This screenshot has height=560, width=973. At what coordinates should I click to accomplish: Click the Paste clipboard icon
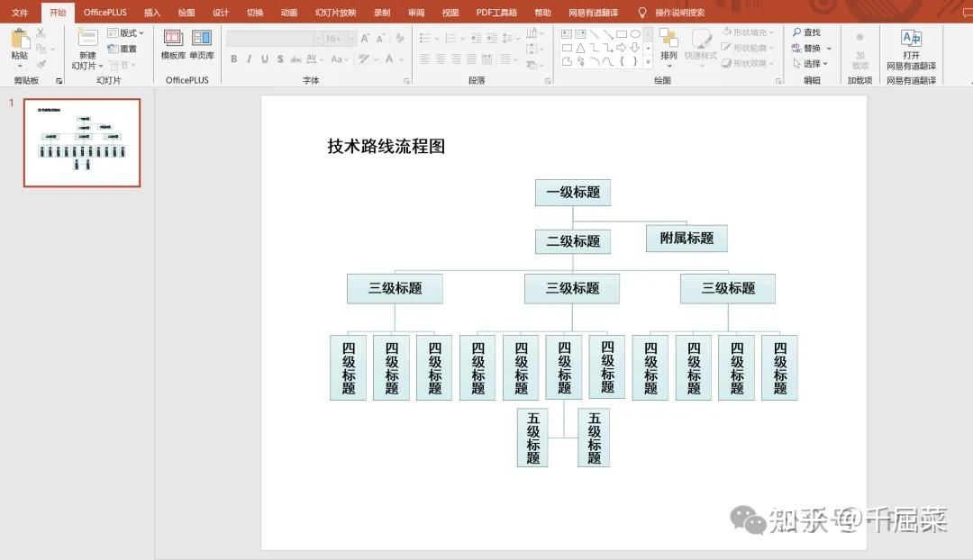pyautogui.click(x=20, y=39)
